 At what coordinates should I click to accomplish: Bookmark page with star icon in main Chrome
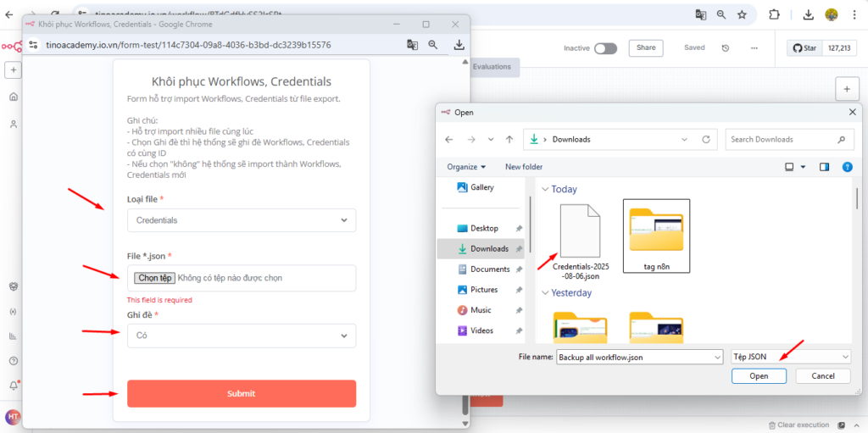(x=742, y=15)
